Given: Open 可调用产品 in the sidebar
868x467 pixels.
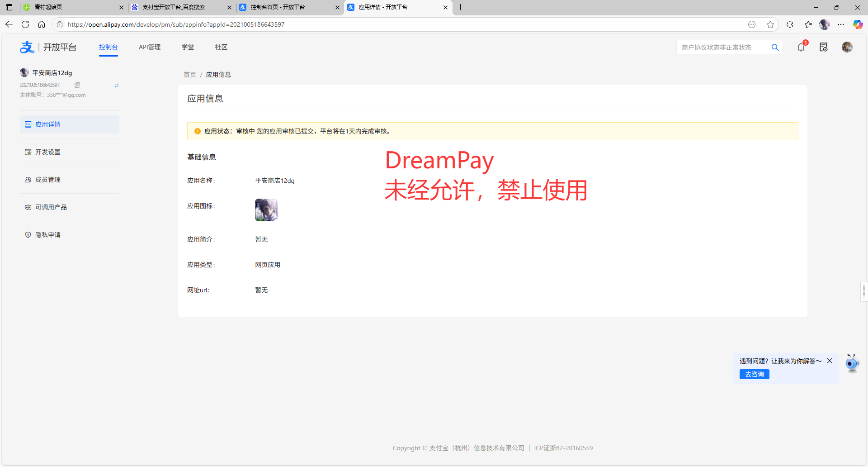Looking at the screenshot, I should 51,207.
